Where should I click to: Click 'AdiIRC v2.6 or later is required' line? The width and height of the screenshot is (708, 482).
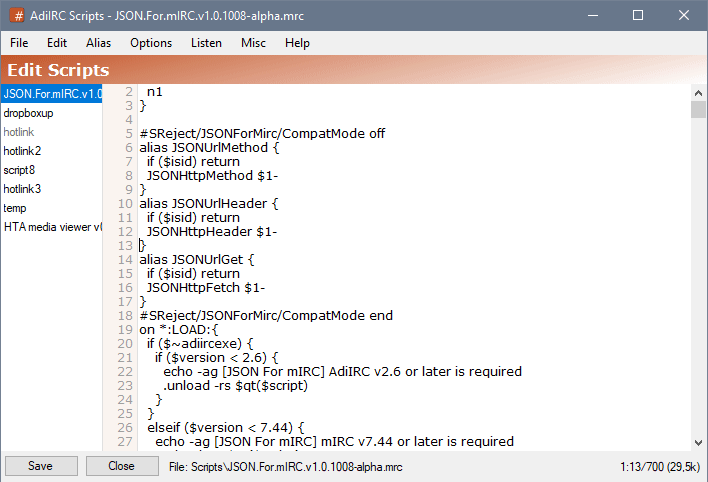click(x=343, y=372)
